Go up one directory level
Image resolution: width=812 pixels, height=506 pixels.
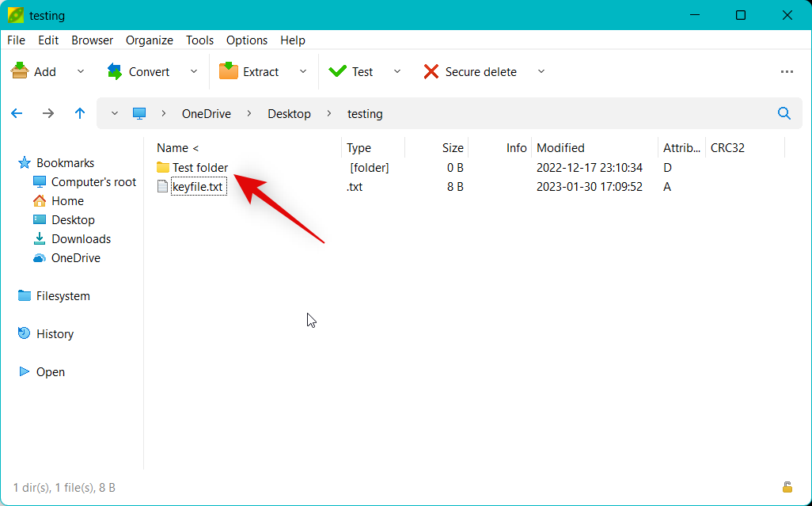click(80, 113)
